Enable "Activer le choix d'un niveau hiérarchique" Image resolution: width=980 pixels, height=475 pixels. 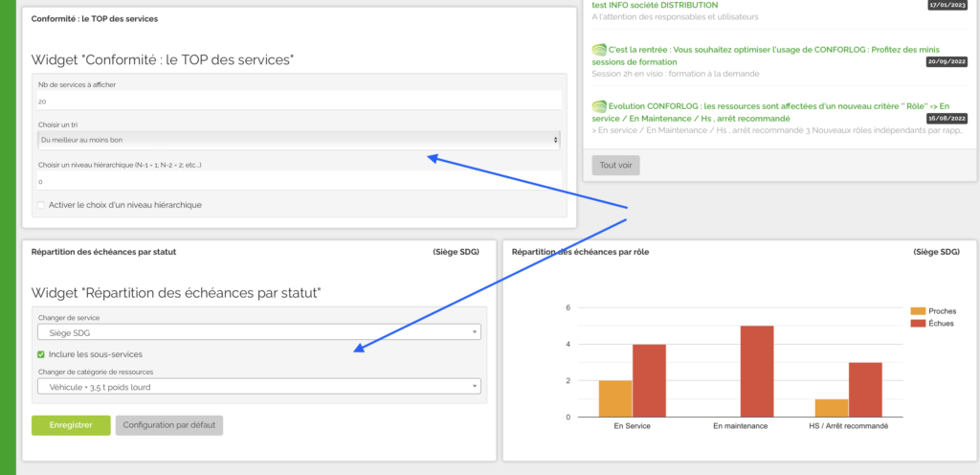(41, 205)
